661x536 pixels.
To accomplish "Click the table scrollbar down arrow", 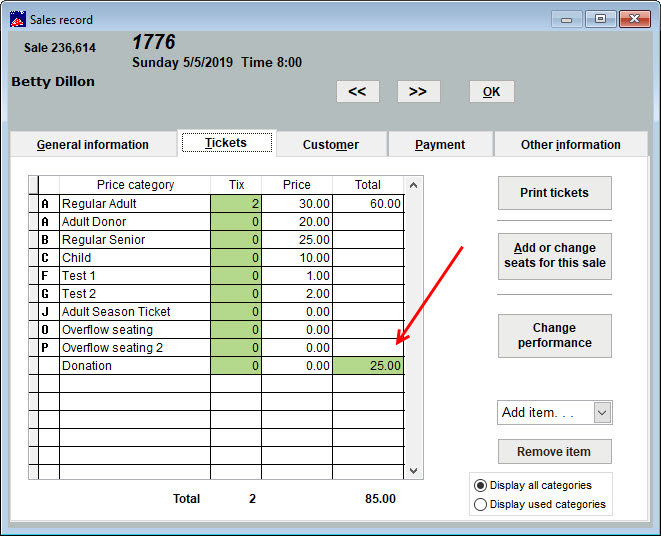I will (x=414, y=470).
